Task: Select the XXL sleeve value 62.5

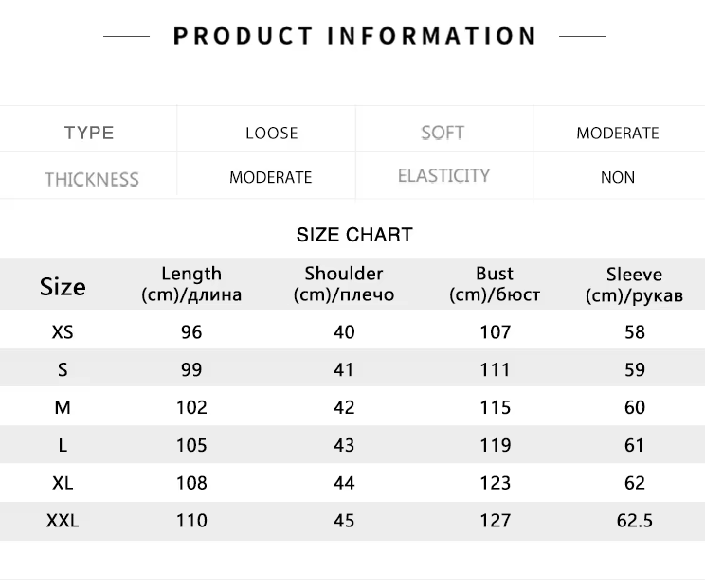Action: pos(634,521)
